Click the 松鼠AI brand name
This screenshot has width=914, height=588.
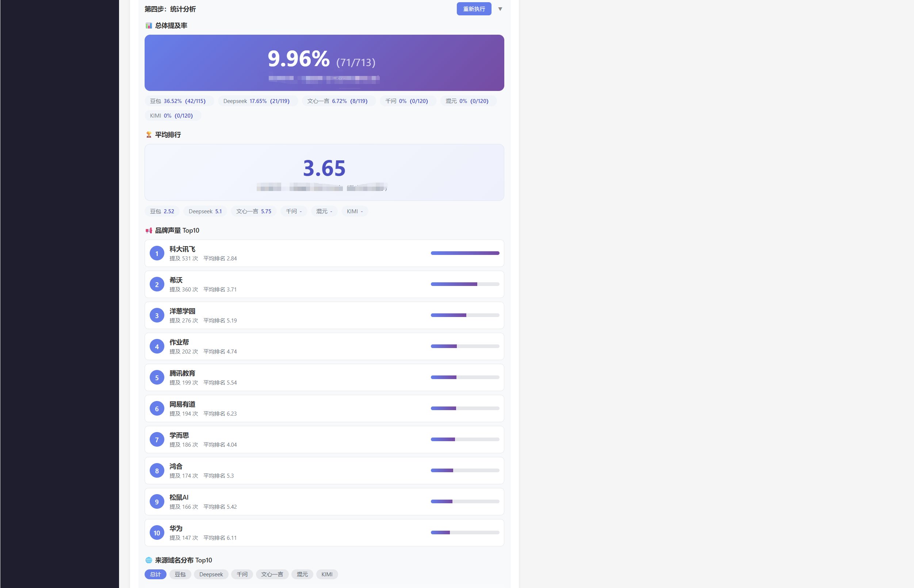179,497
